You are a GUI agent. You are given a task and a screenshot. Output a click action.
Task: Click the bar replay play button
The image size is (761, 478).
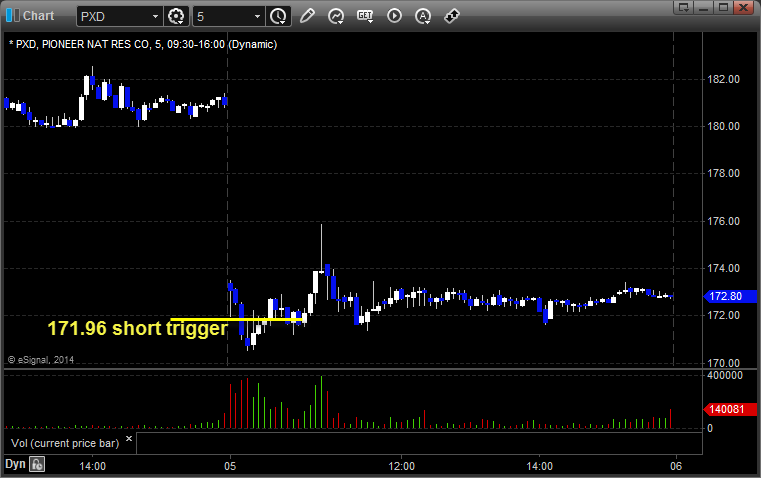(394, 16)
